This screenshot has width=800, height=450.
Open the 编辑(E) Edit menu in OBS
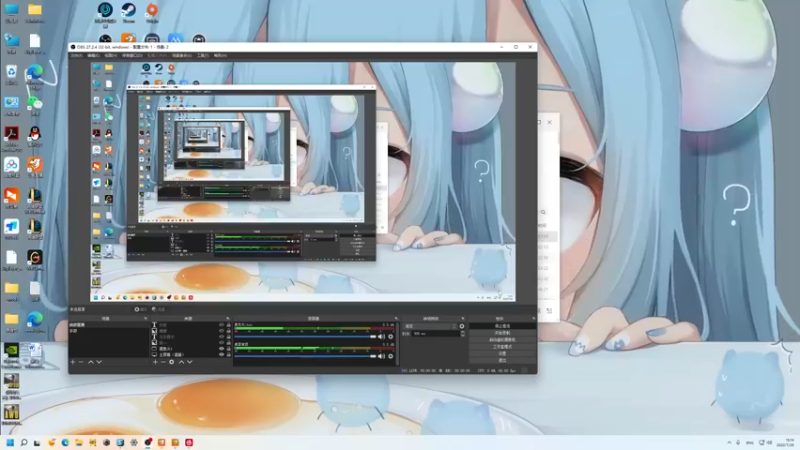(93, 55)
